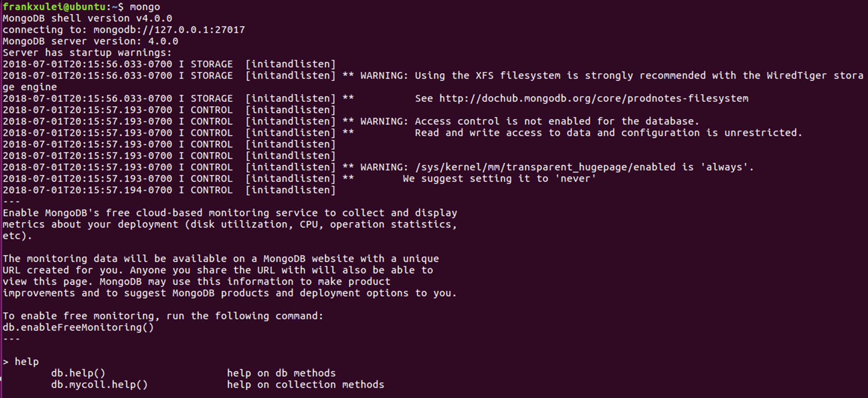The width and height of the screenshot is (868, 398).
Task: Click the 'help' command at prompt
Action: [27, 362]
